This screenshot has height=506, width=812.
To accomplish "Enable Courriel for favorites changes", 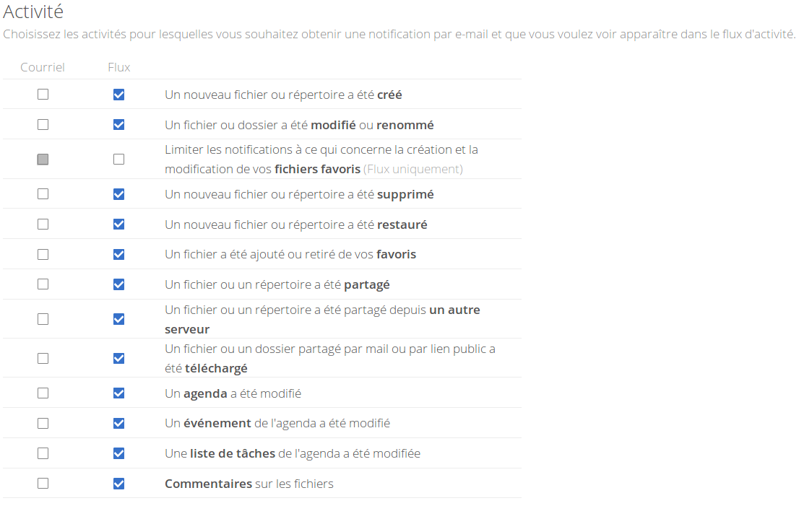I will point(43,254).
